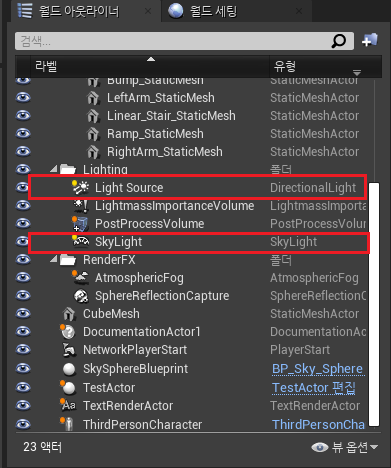Select the TextRenderActor row
This screenshot has height=468, width=391.
pos(192,406)
